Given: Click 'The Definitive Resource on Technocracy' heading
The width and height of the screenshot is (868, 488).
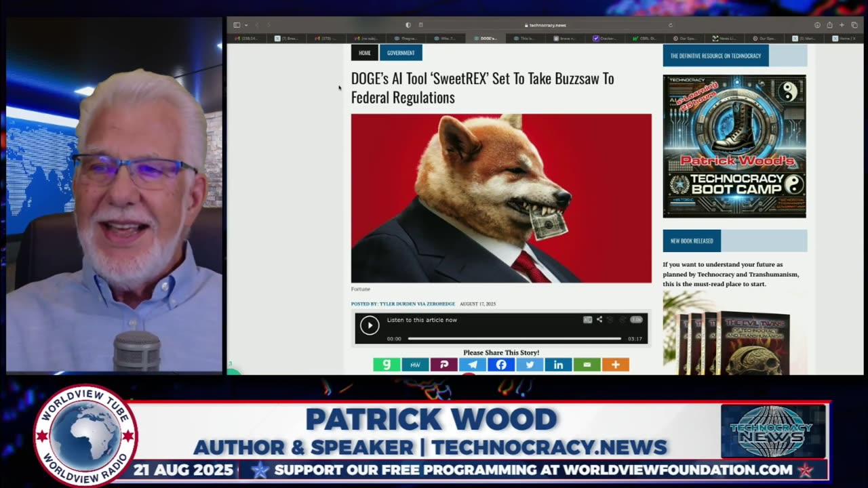Looking at the screenshot, I should pyautogui.click(x=715, y=56).
